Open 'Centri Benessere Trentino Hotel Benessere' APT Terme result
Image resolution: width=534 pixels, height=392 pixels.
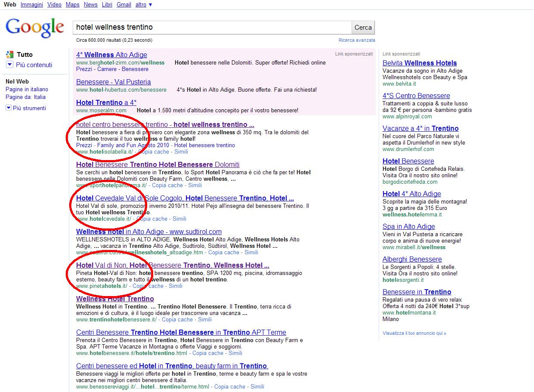181,332
